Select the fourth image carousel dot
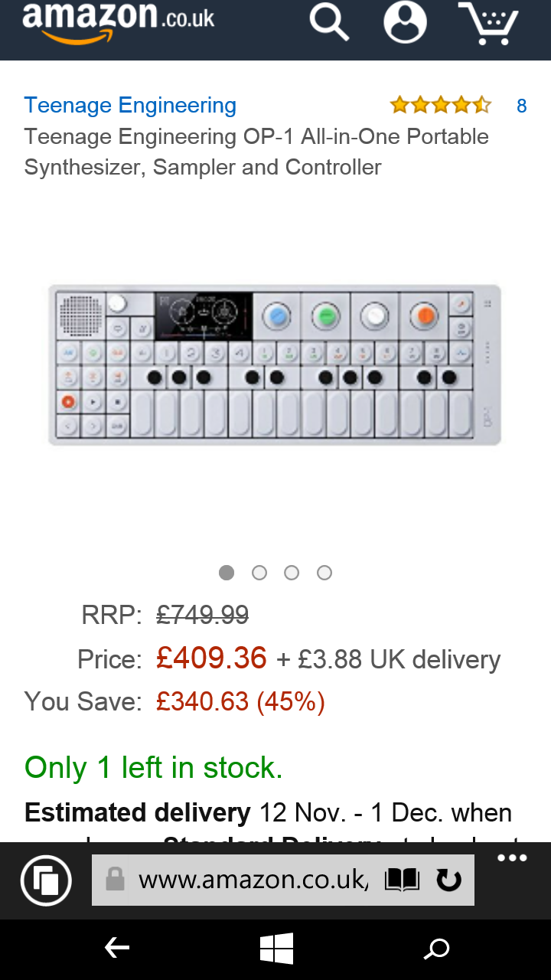 [324, 573]
